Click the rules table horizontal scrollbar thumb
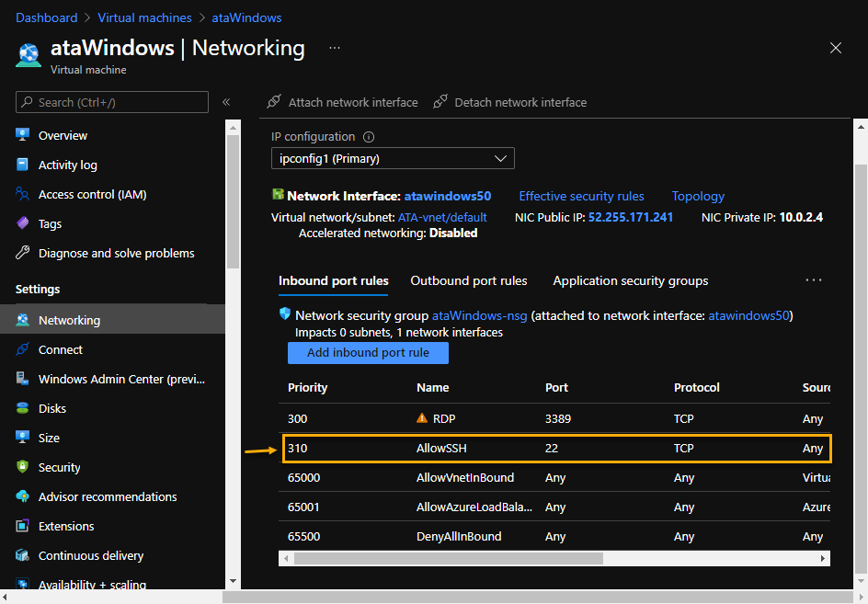 (449, 559)
